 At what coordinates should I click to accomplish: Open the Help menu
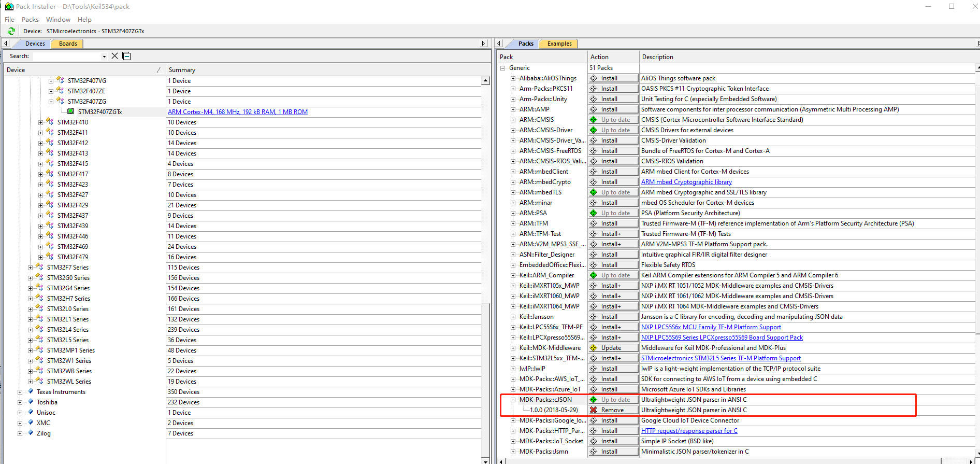click(84, 20)
